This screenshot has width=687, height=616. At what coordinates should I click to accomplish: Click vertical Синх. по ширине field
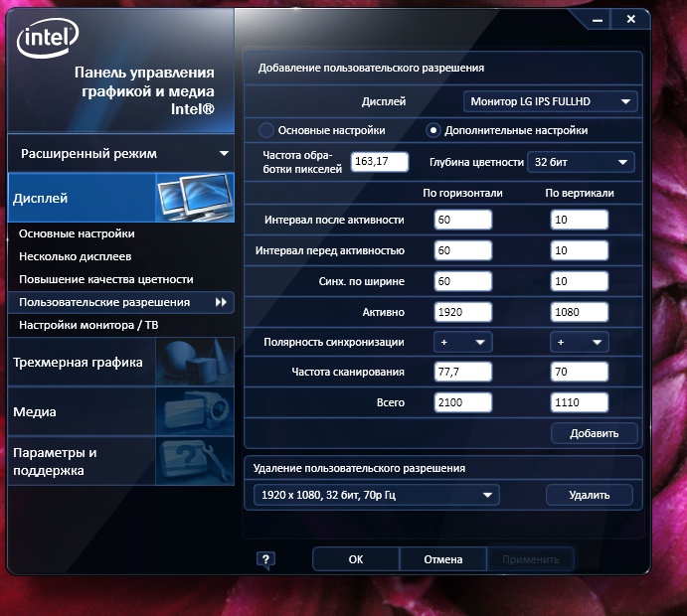click(580, 281)
